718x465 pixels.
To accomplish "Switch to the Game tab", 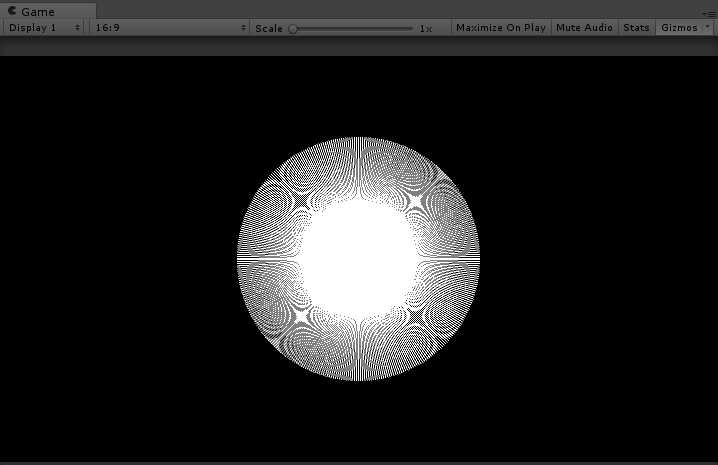I will (48, 11).
